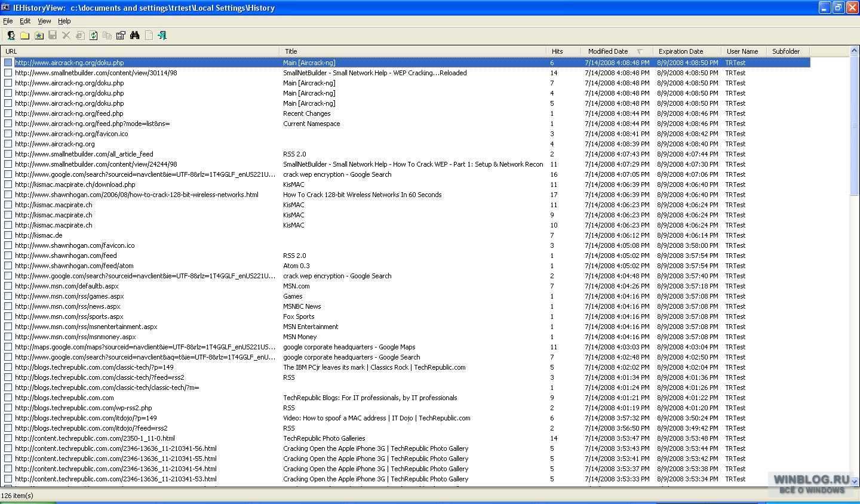Select URL ending 2346-13636_11-210341-56.html
Screen dimensions: 860x504
[116, 448]
